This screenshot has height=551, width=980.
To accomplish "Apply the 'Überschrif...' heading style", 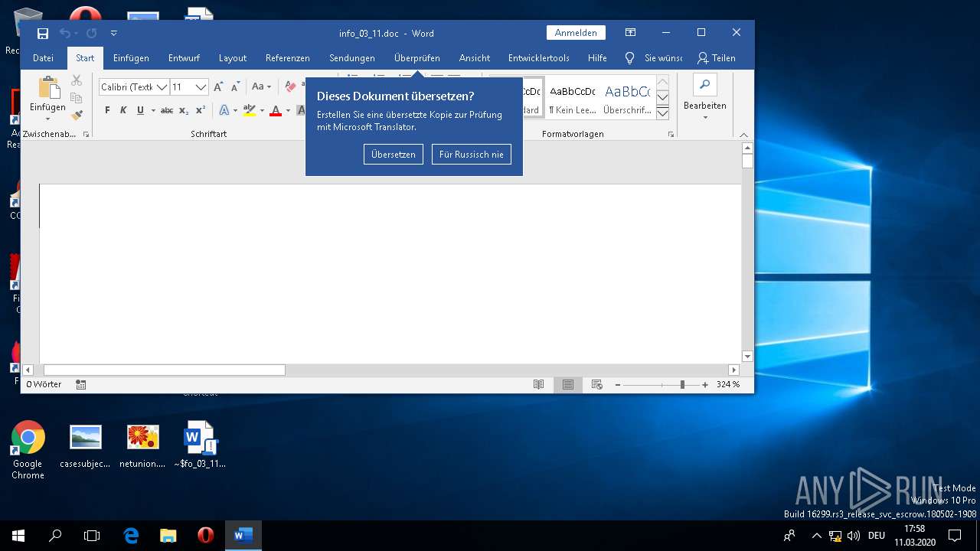I will (626, 98).
